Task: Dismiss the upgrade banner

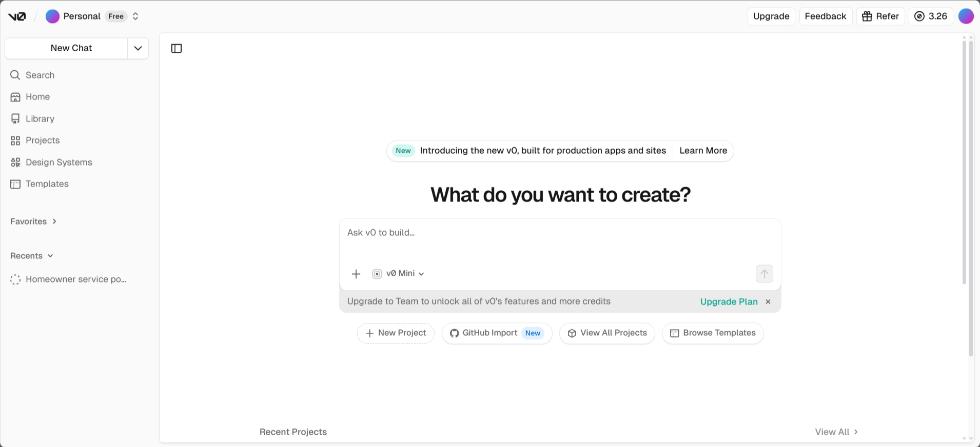Action: coord(768,302)
